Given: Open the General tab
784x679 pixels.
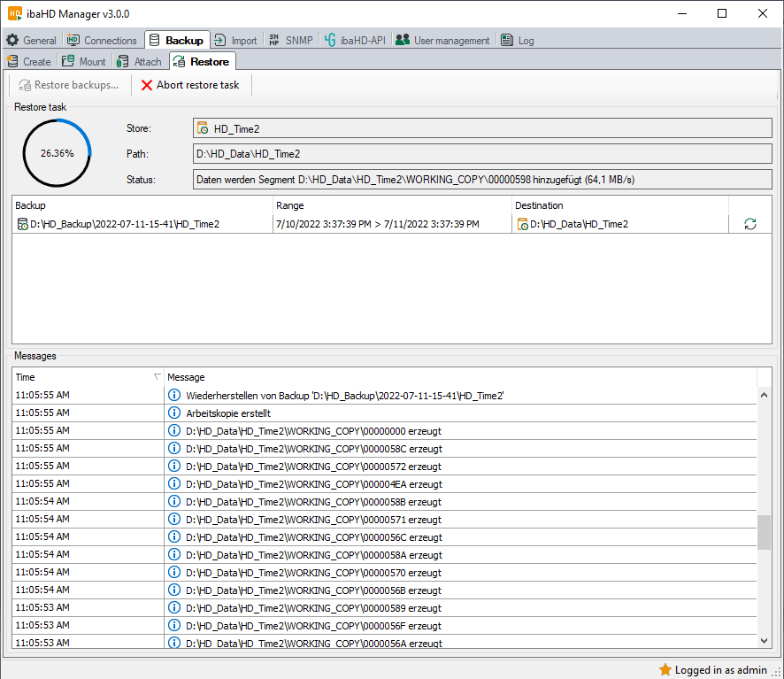Looking at the screenshot, I should (32, 40).
